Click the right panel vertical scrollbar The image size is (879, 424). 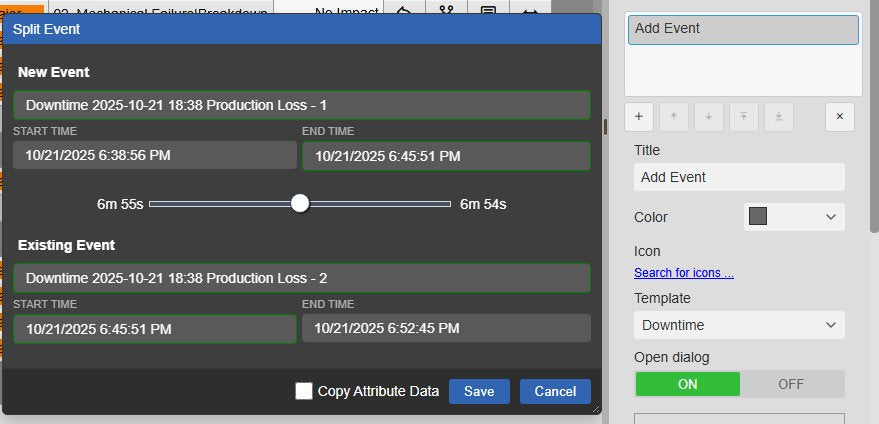pyautogui.click(x=874, y=118)
